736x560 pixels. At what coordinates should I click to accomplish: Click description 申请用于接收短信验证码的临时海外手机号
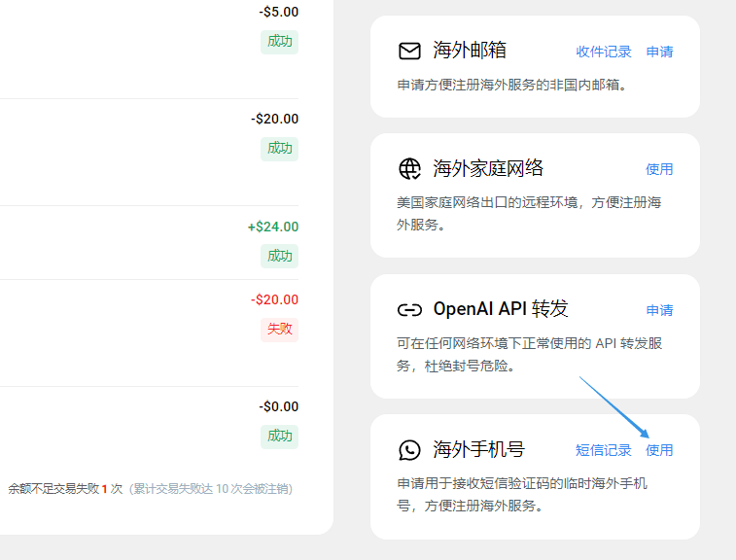point(522,494)
